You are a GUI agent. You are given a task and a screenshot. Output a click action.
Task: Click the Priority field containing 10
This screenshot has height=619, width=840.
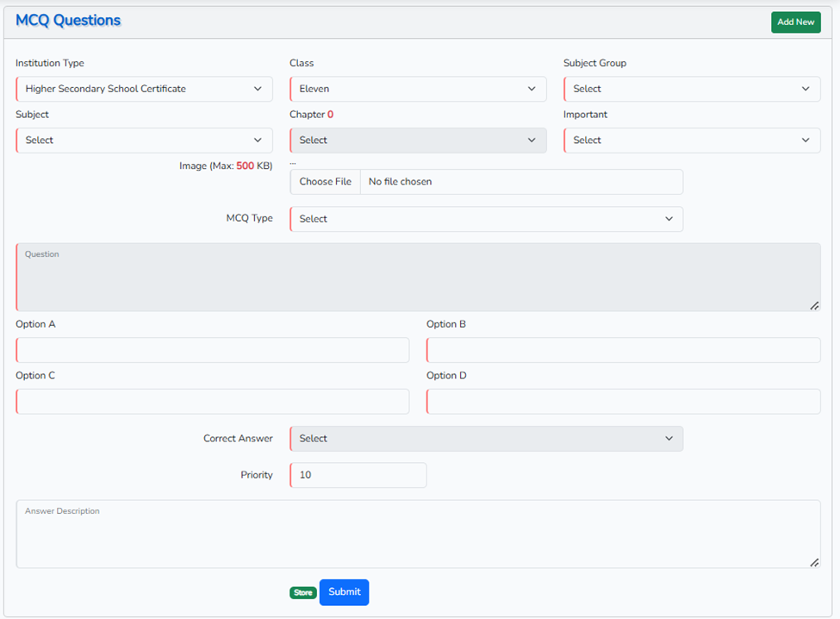pyautogui.click(x=358, y=475)
